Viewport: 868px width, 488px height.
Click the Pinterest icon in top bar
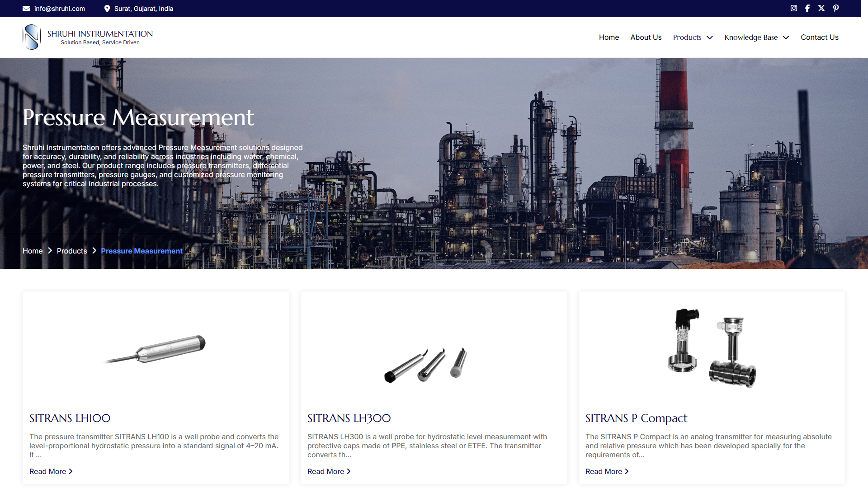click(836, 8)
